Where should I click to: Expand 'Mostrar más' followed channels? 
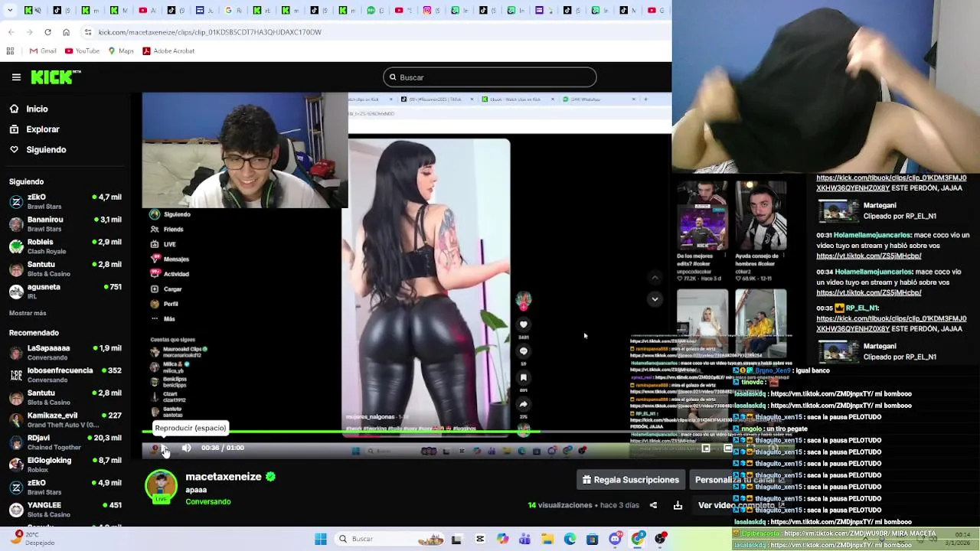tap(28, 313)
